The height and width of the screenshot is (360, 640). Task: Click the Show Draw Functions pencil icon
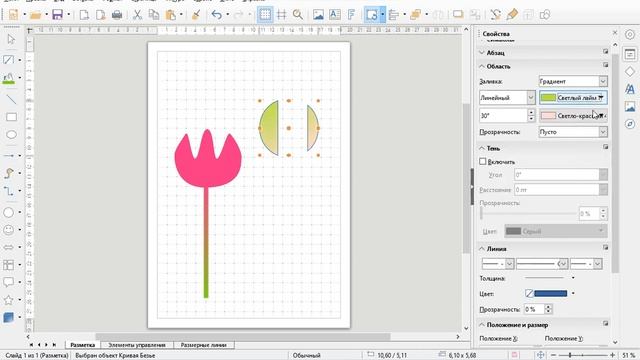(x=512, y=15)
